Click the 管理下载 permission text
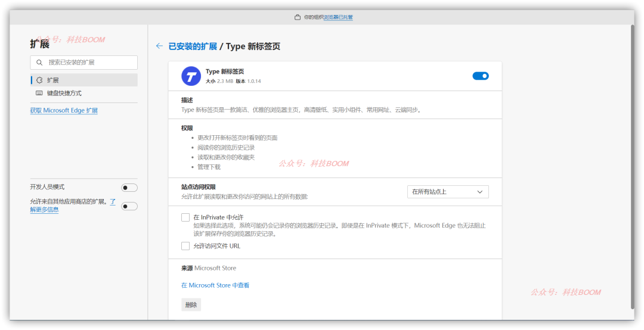The image size is (644, 330). coord(209,167)
